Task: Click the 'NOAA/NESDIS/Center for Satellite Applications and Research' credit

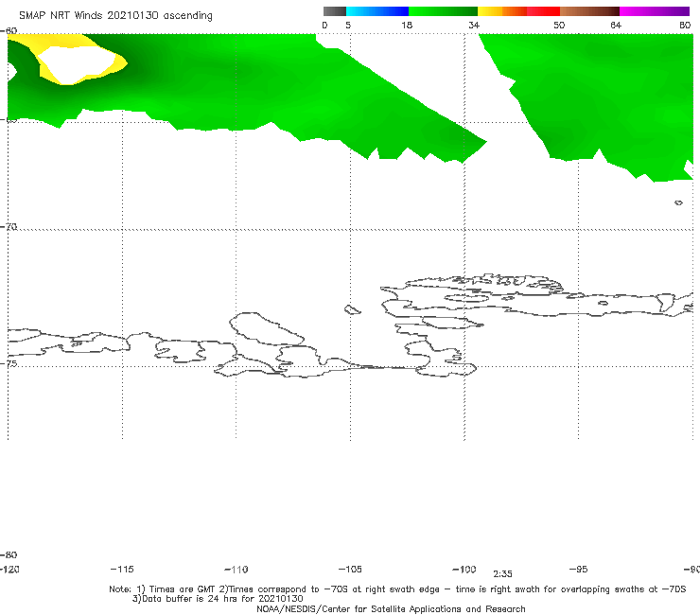Action: coord(391,609)
